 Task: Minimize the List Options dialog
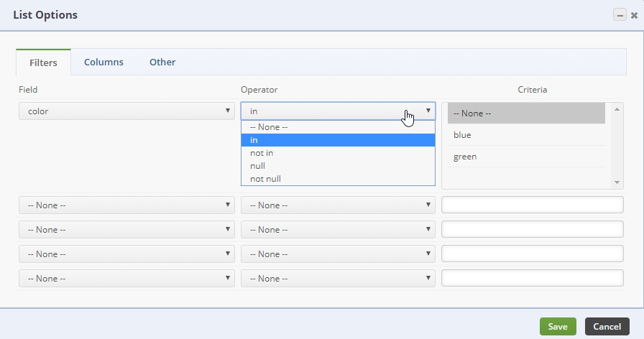[619, 15]
